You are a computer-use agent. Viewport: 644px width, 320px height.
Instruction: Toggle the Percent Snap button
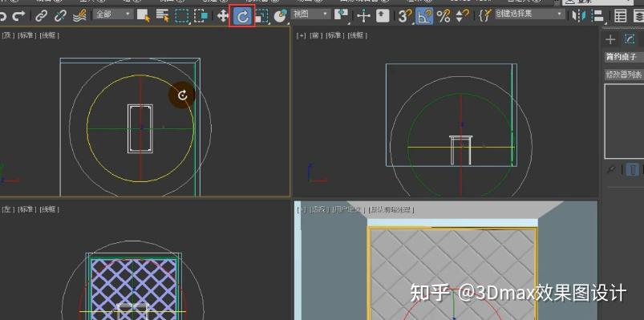(444, 16)
